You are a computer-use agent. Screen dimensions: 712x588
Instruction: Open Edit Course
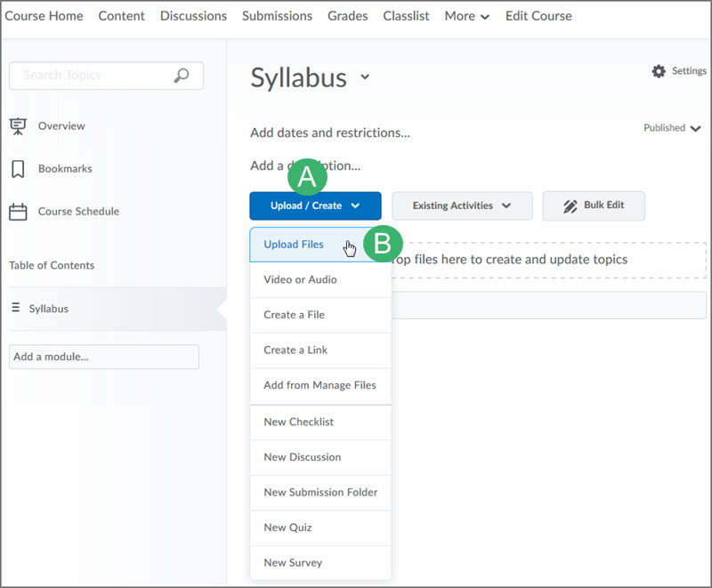(538, 16)
